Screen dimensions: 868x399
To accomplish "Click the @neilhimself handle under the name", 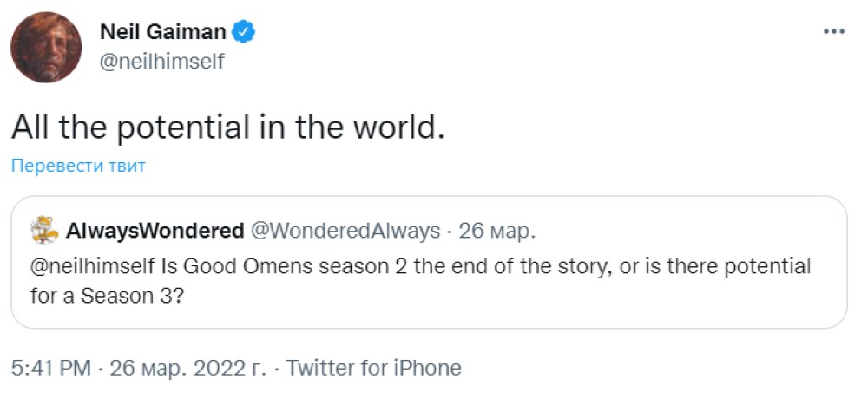I will point(162,62).
